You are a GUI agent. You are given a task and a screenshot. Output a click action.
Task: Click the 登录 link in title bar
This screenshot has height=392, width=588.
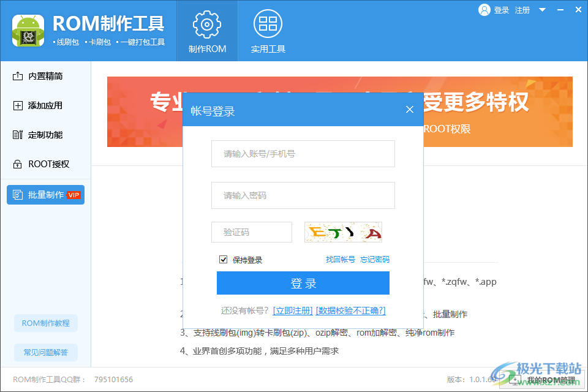(502, 10)
